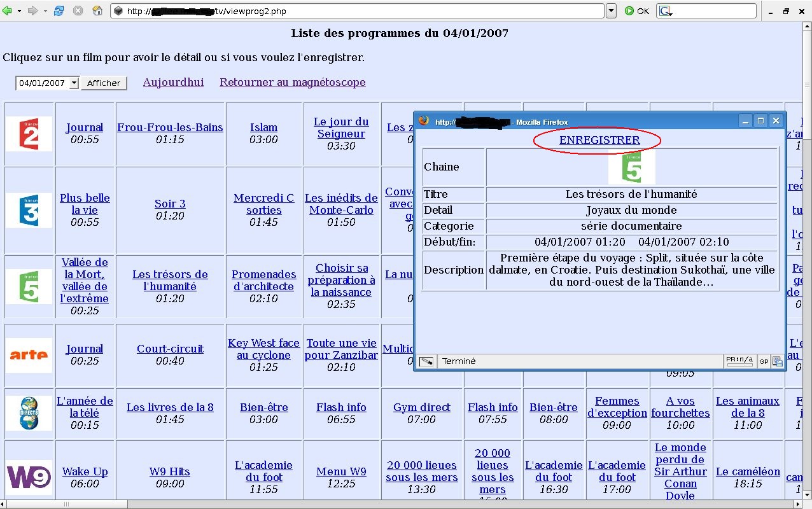Click the W9 channel logo
The height and width of the screenshot is (509, 812).
tap(29, 477)
